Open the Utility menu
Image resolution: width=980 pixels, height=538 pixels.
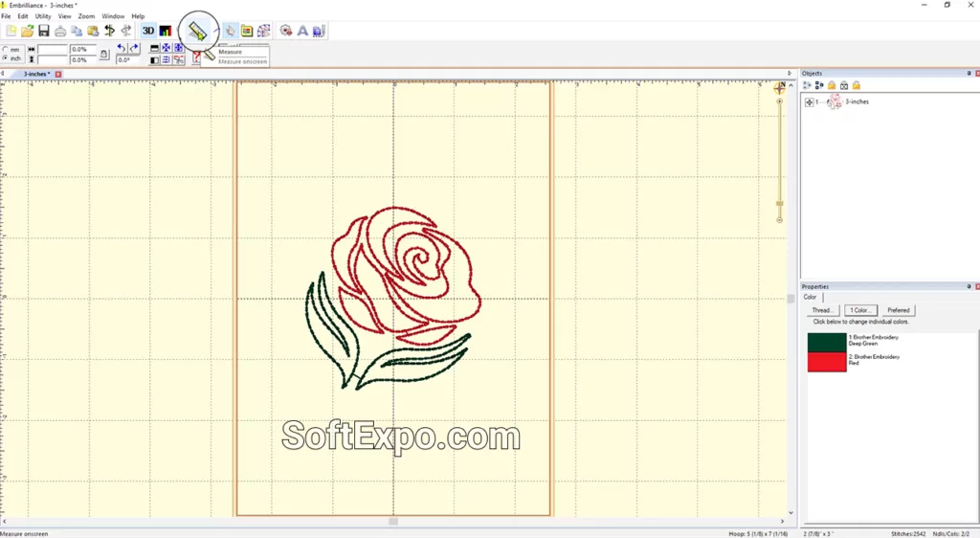pos(43,16)
